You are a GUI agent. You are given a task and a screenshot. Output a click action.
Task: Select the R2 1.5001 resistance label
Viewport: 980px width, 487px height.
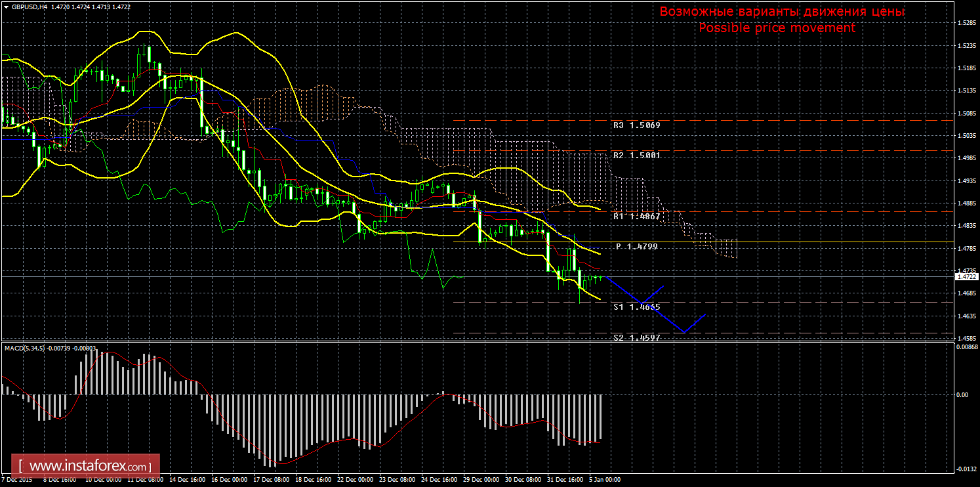(x=636, y=156)
